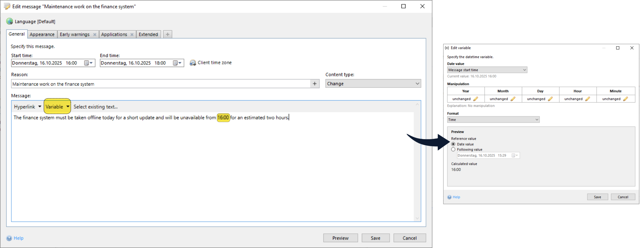Expand the Hyperlink dropdown arrow
The image size is (644, 248).
tap(40, 106)
